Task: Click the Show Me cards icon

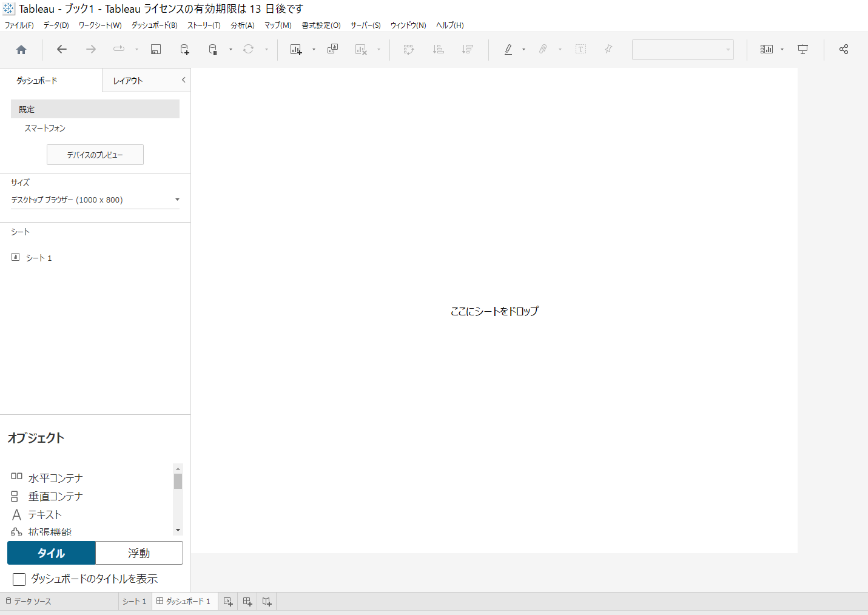Action: pos(767,49)
